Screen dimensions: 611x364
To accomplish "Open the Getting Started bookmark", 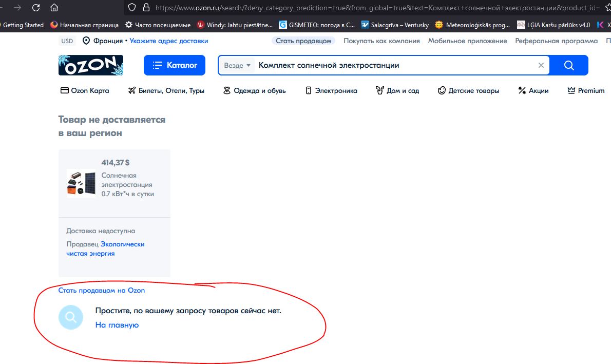I will pos(23,25).
